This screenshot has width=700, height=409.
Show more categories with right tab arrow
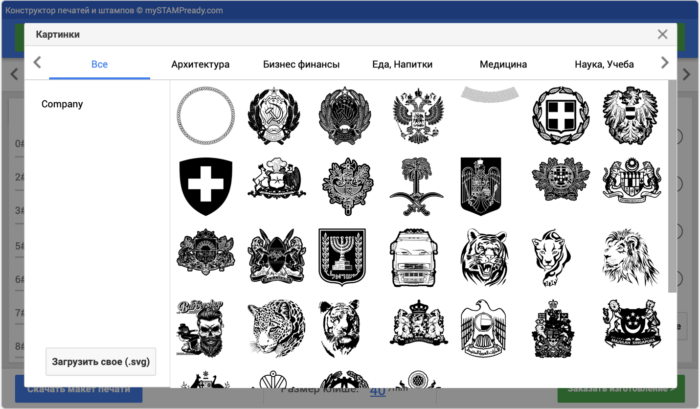pyautogui.click(x=664, y=63)
